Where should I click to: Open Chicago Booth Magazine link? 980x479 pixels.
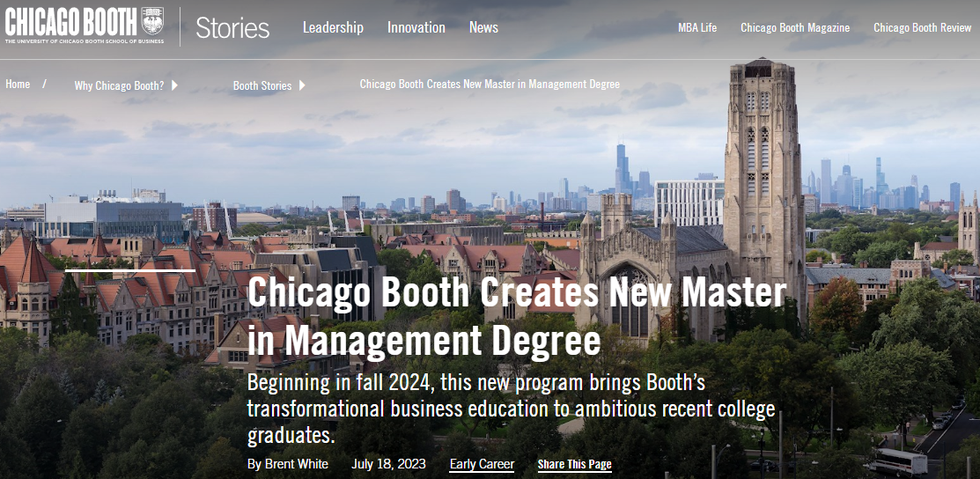pyautogui.click(x=795, y=27)
